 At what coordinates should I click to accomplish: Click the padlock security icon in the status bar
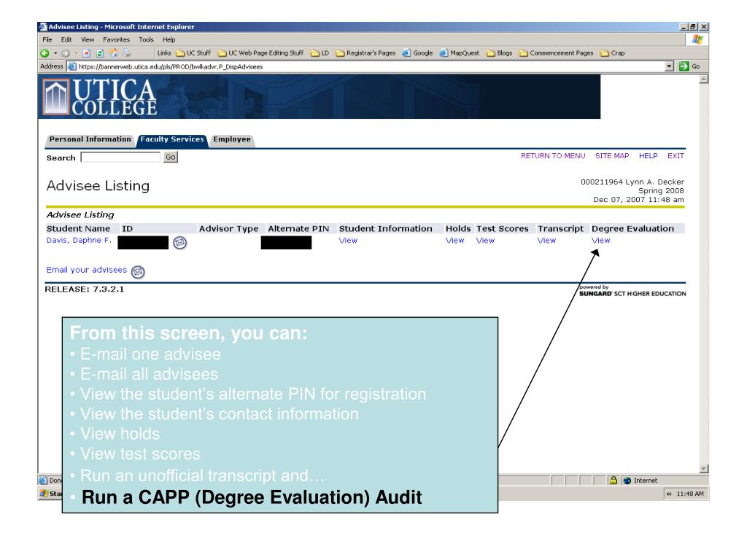tap(614, 481)
